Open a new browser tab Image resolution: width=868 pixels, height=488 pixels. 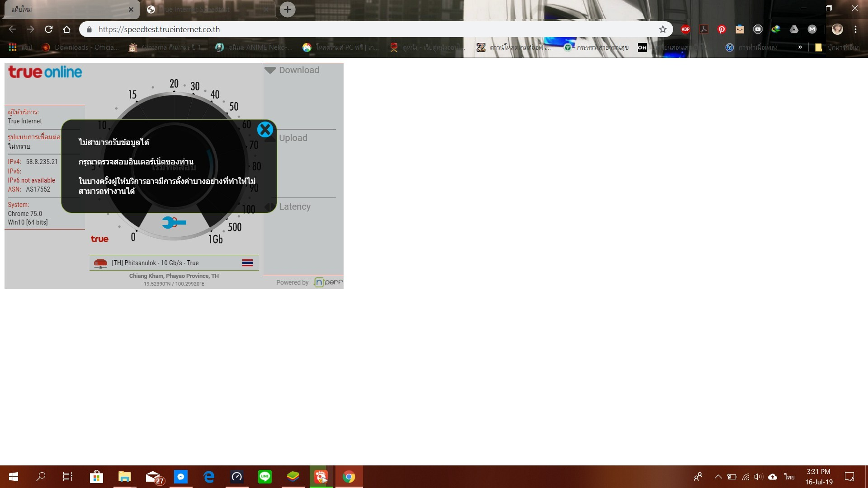click(x=288, y=9)
